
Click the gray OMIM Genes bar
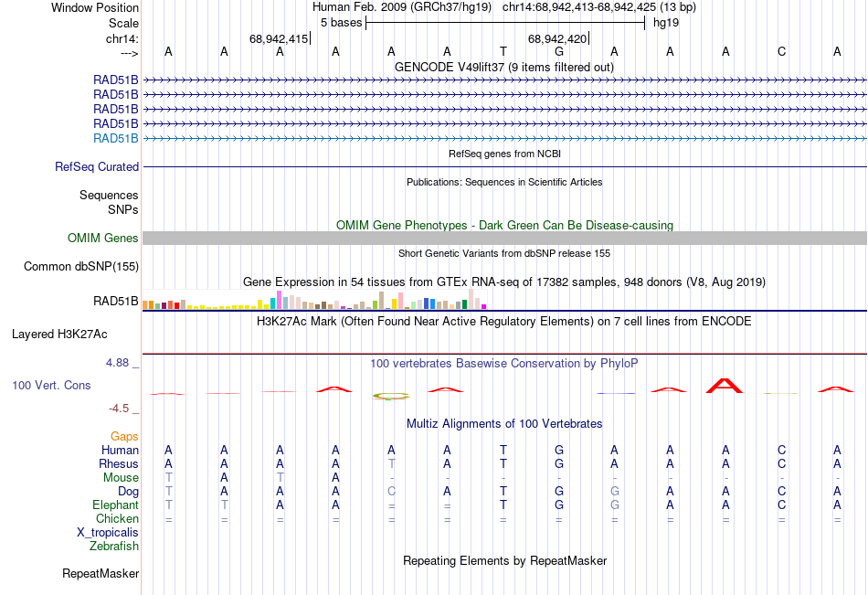[504, 239]
